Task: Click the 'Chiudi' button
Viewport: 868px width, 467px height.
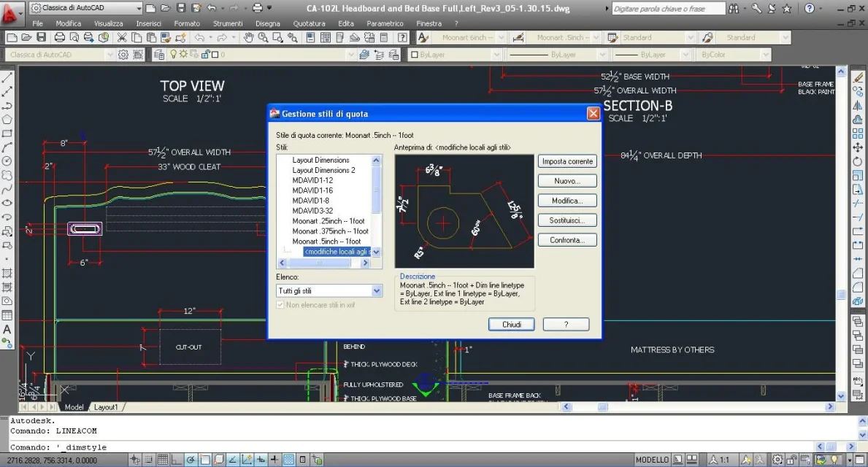Action: coord(512,324)
